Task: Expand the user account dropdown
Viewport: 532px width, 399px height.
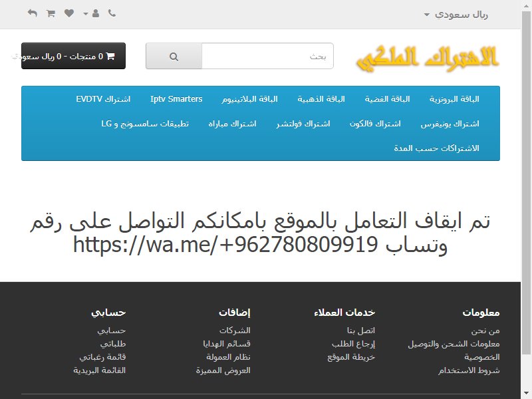Action: click(92, 13)
